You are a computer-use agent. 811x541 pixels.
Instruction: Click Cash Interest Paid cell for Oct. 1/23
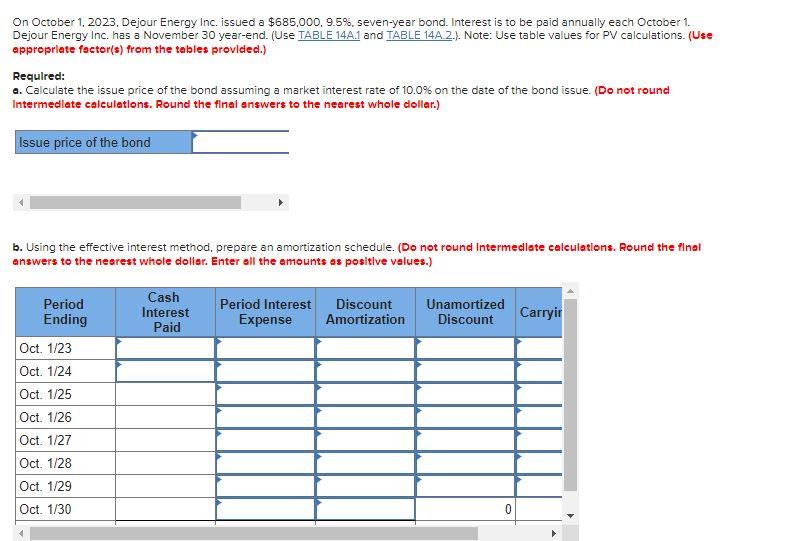coord(166,348)
